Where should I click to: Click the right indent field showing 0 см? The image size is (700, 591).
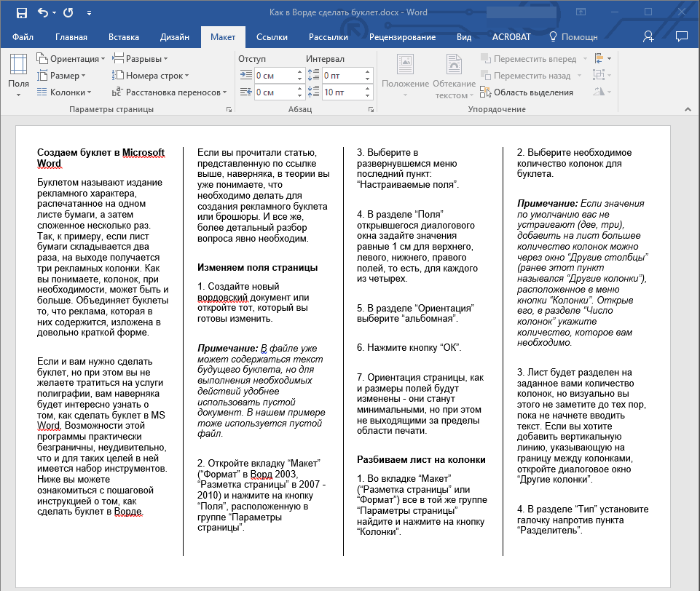tap(275, 92)
